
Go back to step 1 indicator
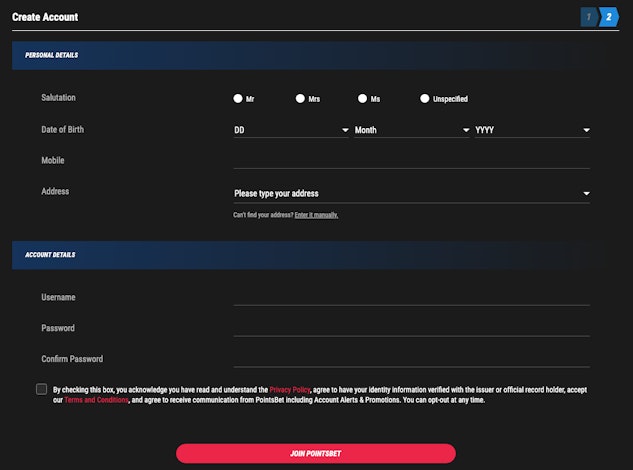[589, 17]
